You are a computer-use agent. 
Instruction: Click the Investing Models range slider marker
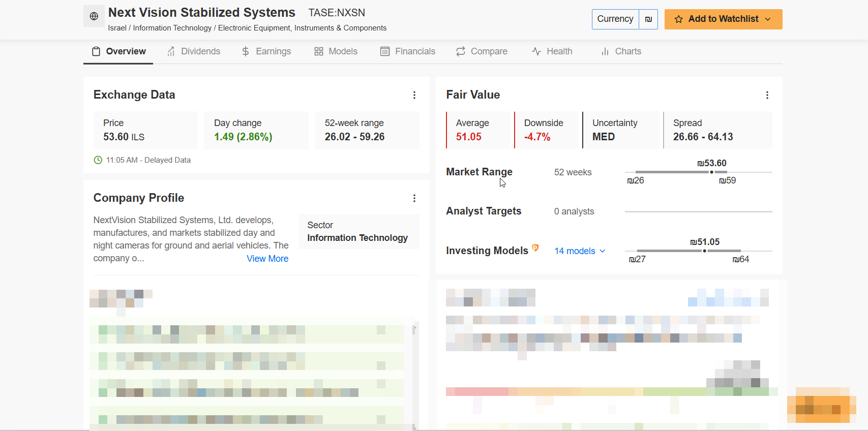pos(704,251)
